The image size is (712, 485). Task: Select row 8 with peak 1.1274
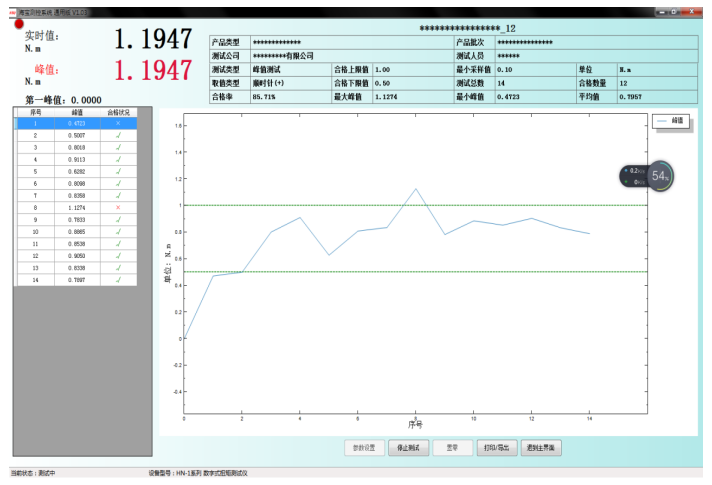[75, 207]
